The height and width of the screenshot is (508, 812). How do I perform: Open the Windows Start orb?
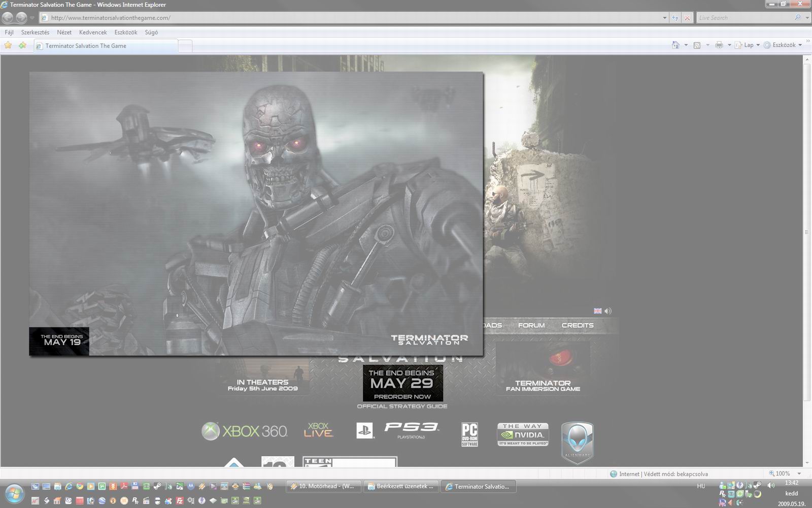point(14,493)
